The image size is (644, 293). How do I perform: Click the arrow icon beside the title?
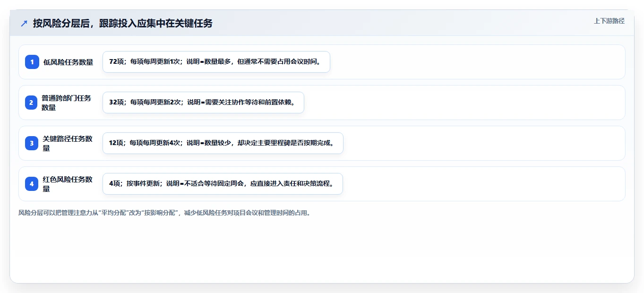coord(24,24)
